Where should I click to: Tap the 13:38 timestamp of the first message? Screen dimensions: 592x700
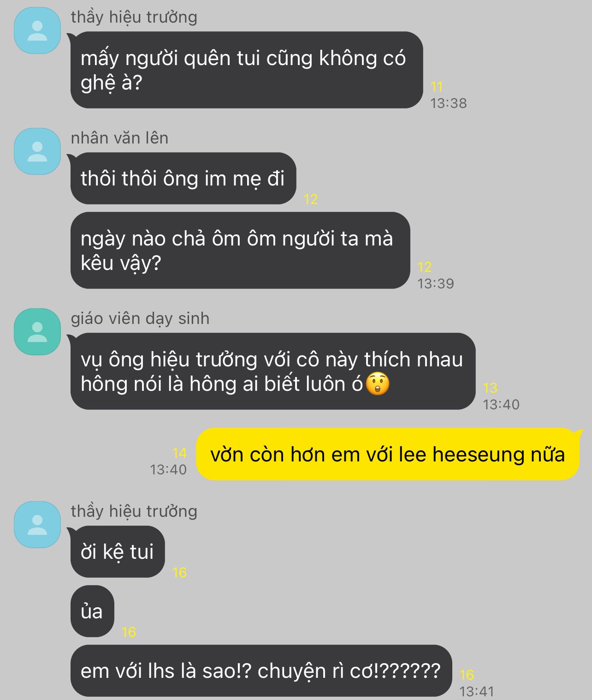pyautogui.click(x=449, y=103)
